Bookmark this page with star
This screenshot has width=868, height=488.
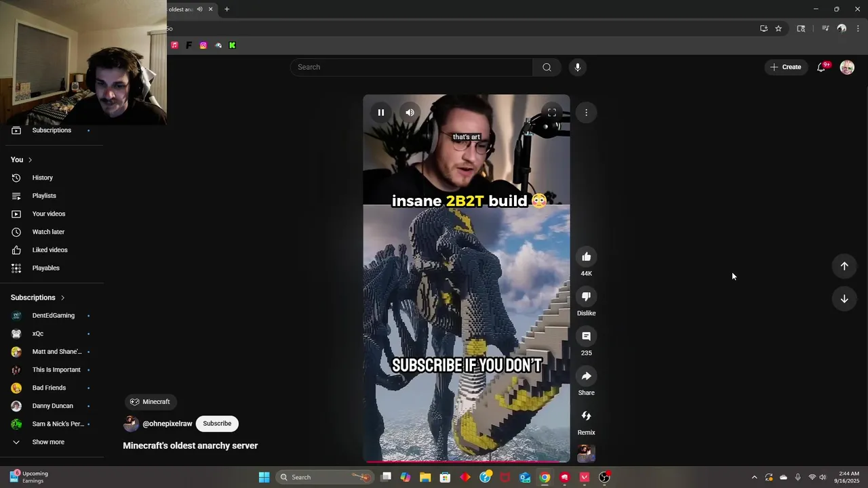coord(778,28)
